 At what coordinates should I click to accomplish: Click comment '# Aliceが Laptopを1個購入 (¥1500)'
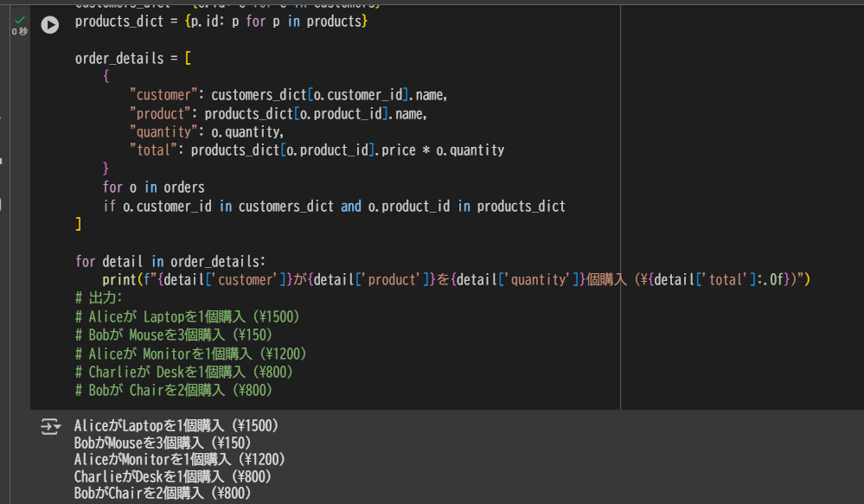[188, 316]
